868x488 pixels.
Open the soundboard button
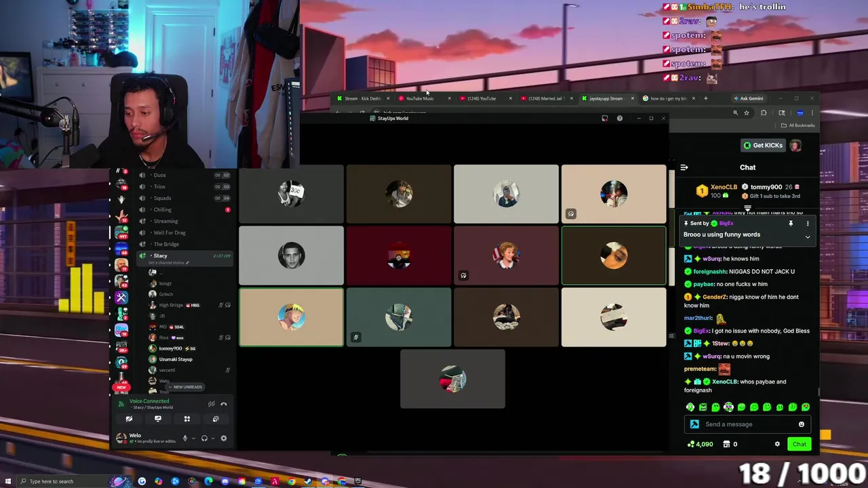(216, 419)
